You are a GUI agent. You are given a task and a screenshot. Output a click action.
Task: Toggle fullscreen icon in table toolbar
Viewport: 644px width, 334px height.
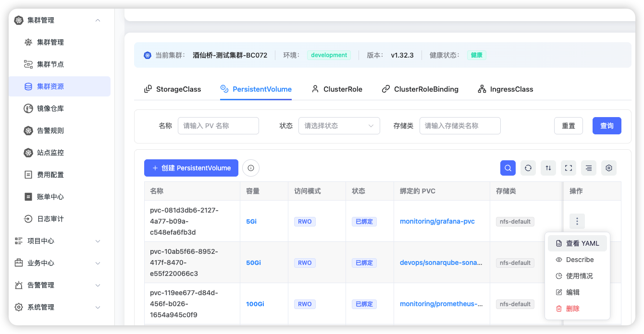pos(569,168)
